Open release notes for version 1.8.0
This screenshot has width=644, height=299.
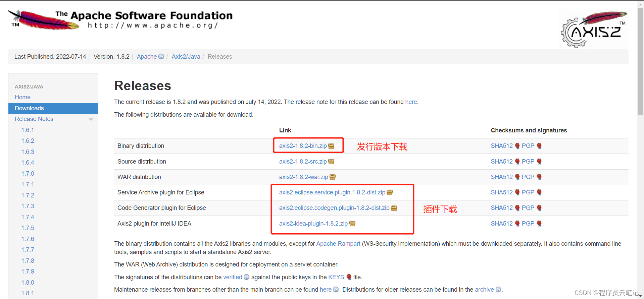[28, 283]
